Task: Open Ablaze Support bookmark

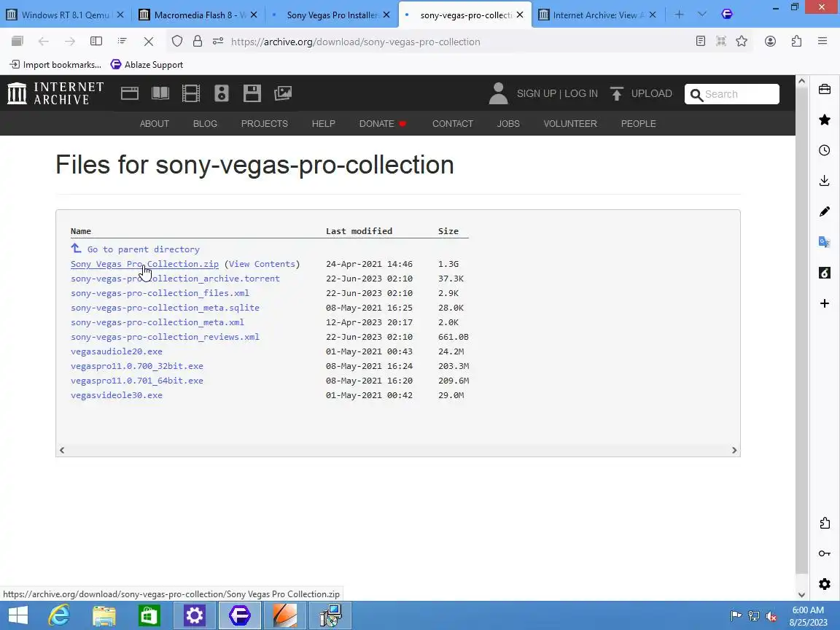Action: 147,65
